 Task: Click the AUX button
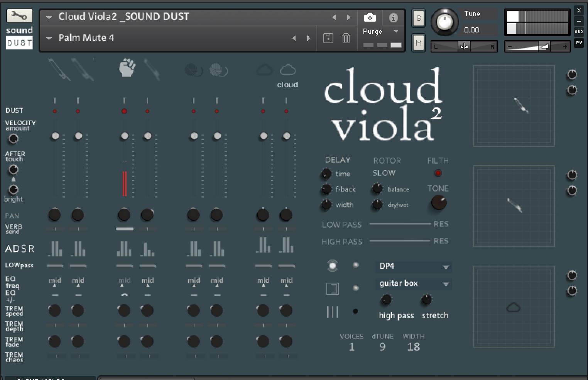click(x=579, y=32)
